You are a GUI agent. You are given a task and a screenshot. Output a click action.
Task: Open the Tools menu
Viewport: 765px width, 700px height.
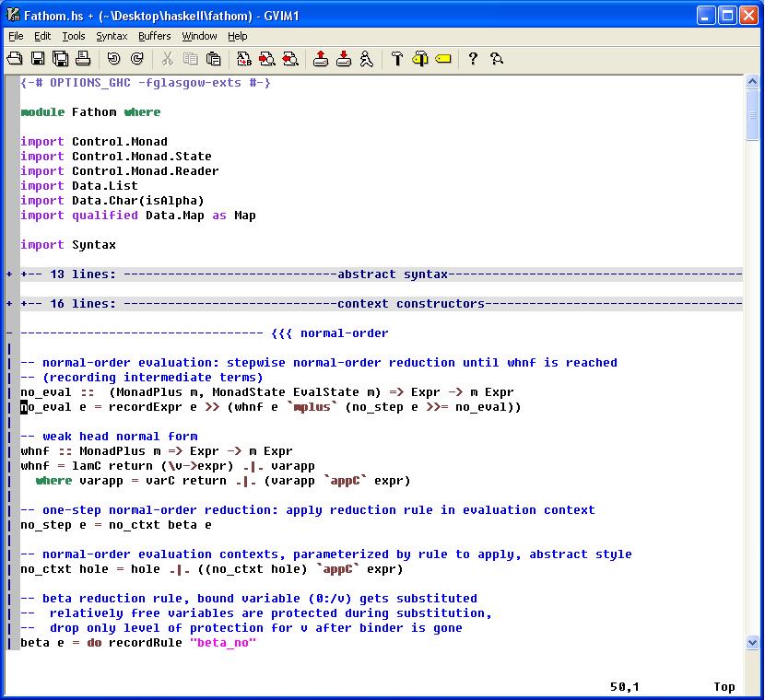73,36
